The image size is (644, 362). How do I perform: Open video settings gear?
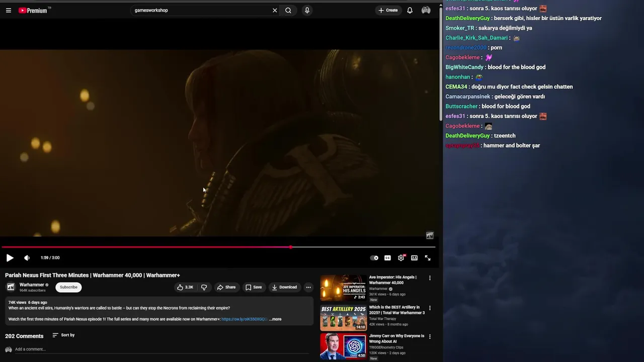click(401, 258)
